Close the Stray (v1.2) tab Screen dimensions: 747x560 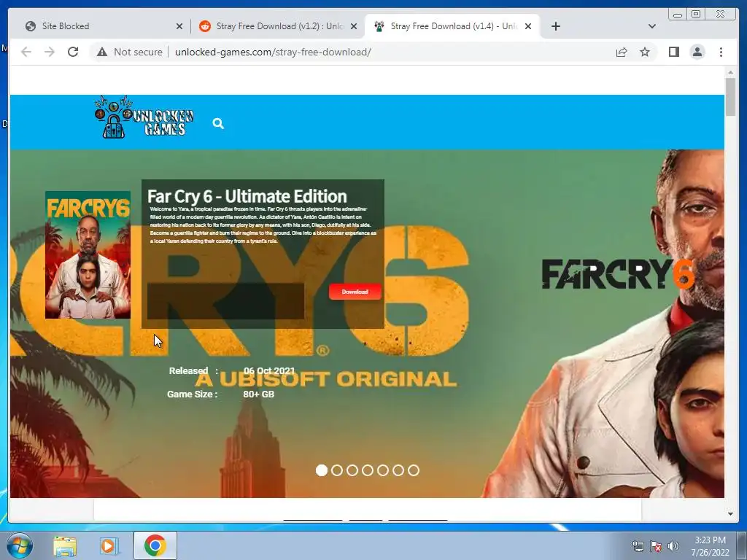pos(354,26)
